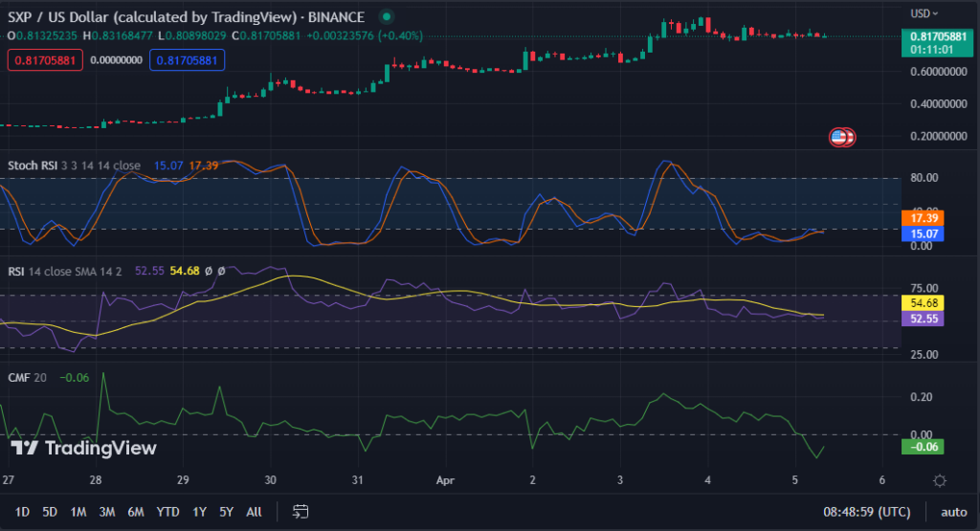Open the USD currency dropdown
Image resolution: width=980 pixels, height=531 pixels.
[x=924, y=13]
